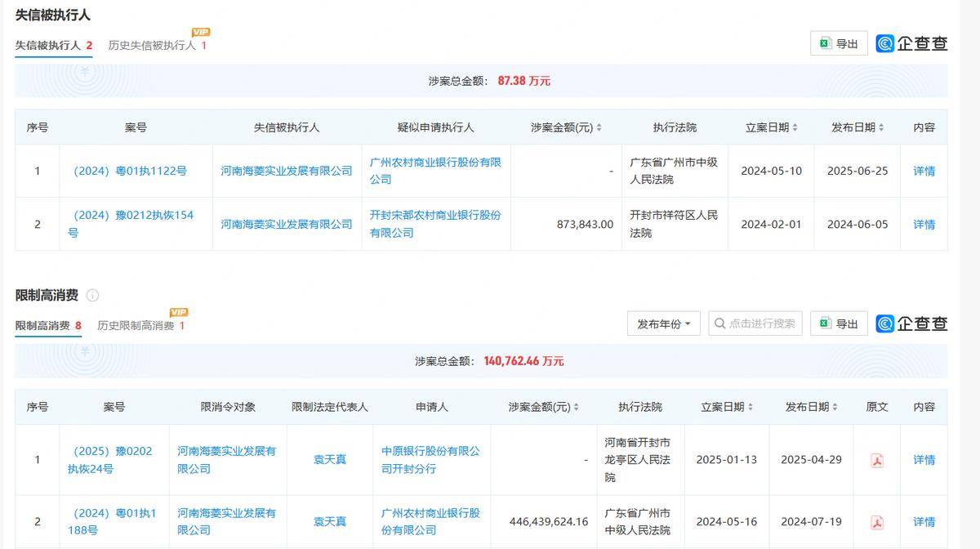Click the 企查查 logo in 限制高消费 section
This screenshot has height=549, width=980.
point(911,324)
